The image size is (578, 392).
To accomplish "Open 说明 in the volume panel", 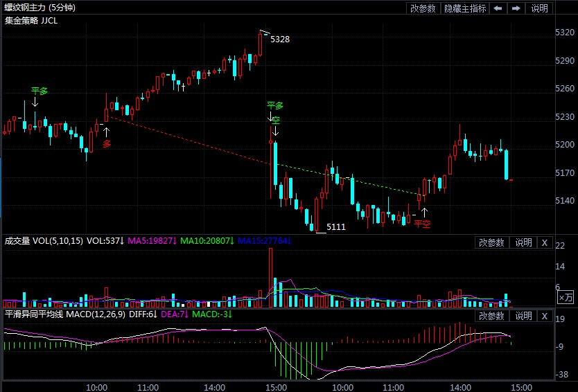I will (523, 242).
